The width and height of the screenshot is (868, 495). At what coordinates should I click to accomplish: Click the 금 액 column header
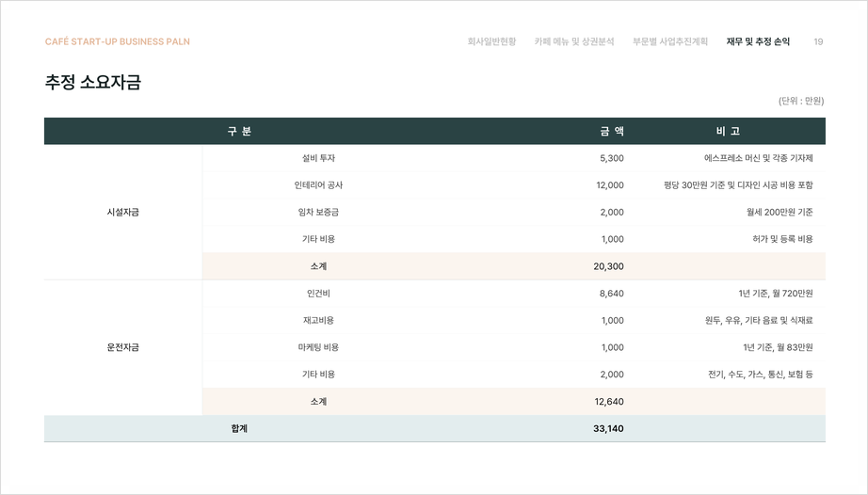click(612, 131)
